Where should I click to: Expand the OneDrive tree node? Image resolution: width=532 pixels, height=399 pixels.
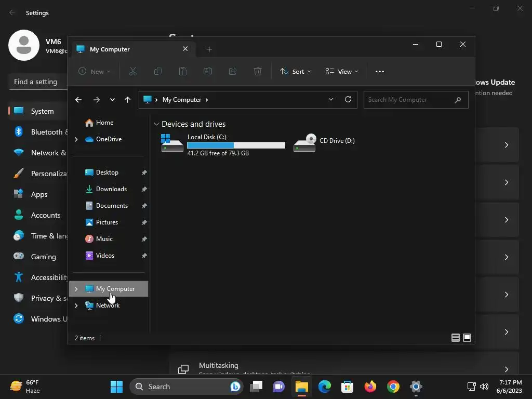[76, 139]
